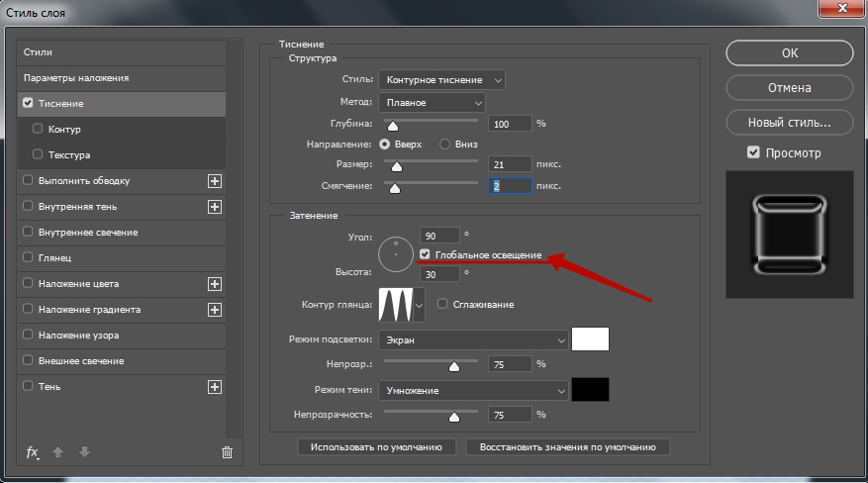Click the Высота value field
The width and height of the screenshot is (868, 483).
point(439,274)
